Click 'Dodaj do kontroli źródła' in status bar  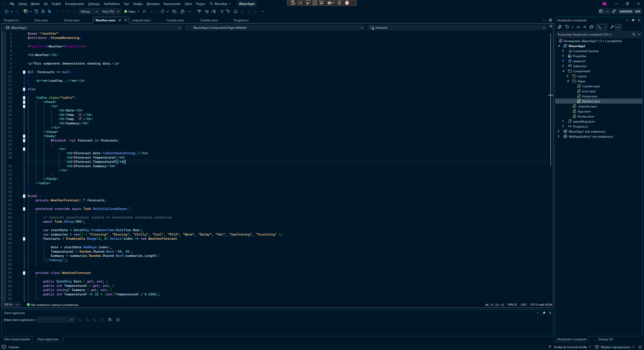tap(570, 347)
